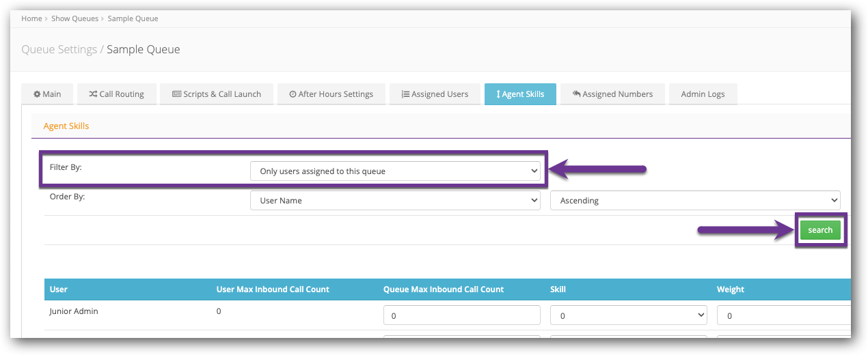868x355 pixels.
Task: Expand Junior Admin's Skill dropdown
Action: [628, 315]
